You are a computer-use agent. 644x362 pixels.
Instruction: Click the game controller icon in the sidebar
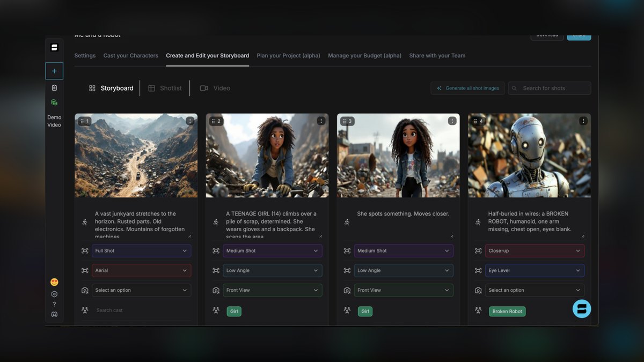click(54, 314)
